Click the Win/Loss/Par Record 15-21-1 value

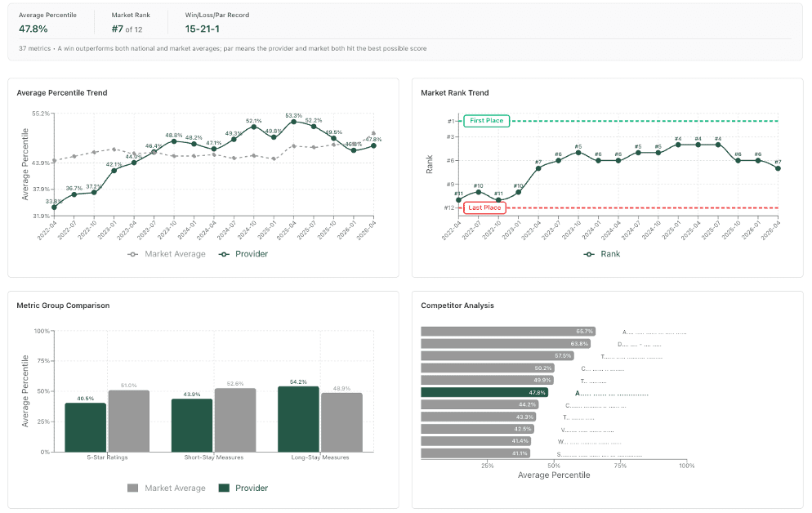(203, 29)
